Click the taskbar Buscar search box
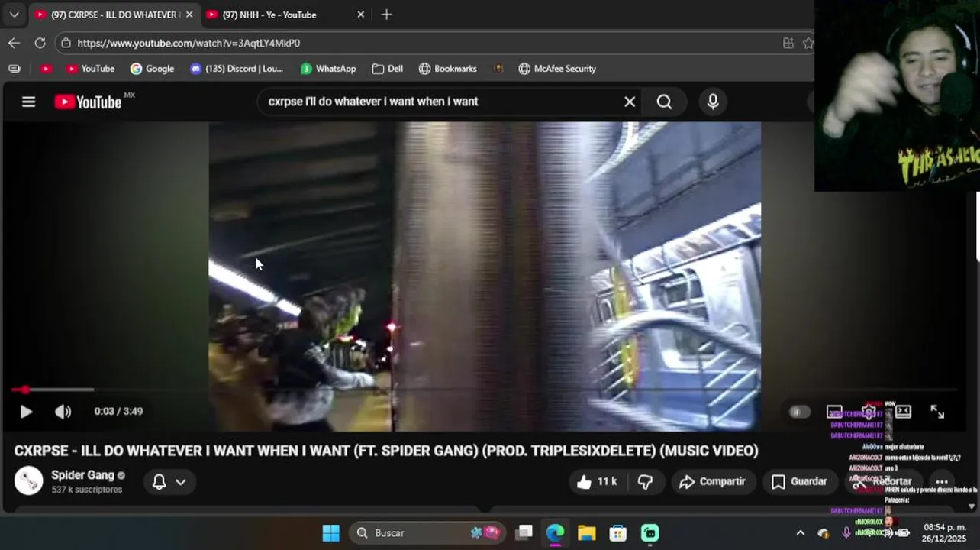The width and height of the screenshot is (980, 550). (426, 532)
